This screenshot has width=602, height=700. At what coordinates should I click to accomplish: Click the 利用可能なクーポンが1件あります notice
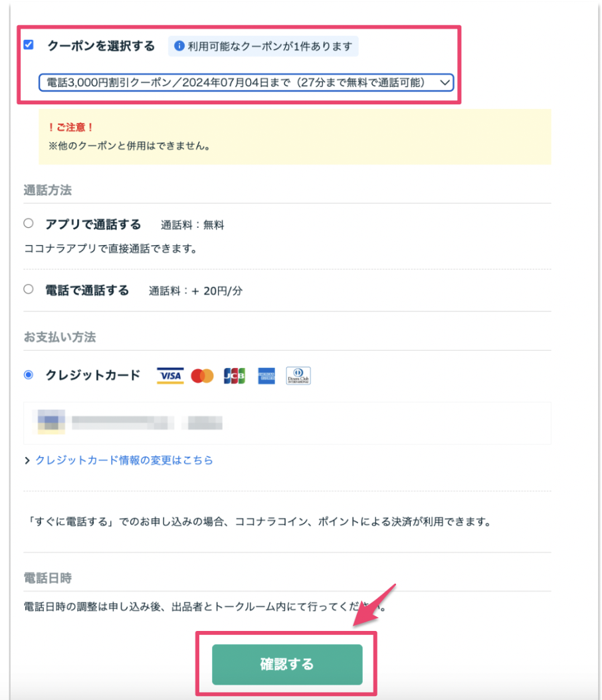pos(263,46)
